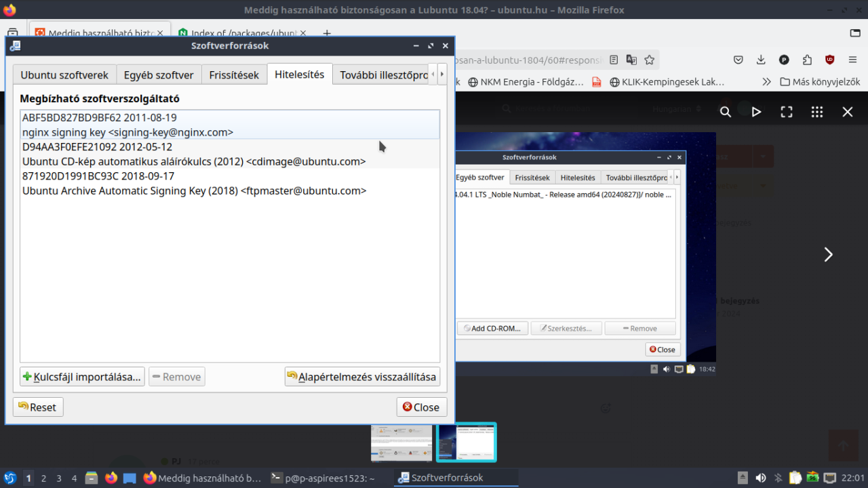Open the Más könyvjelzők bookmarks folder

[820, 82]
